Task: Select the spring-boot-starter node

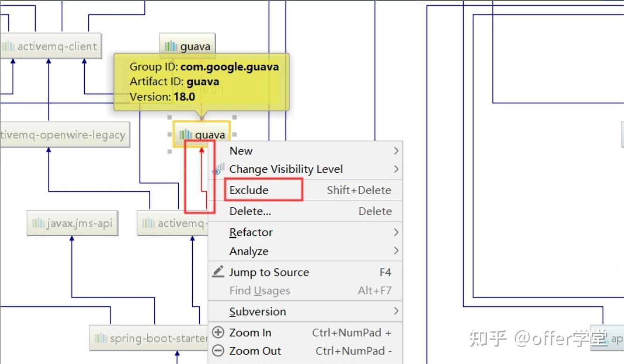Action: coord(150,338)
